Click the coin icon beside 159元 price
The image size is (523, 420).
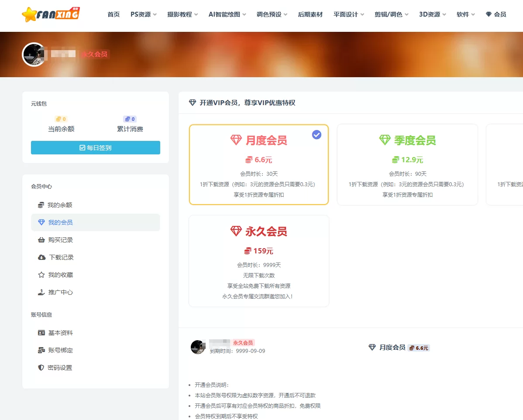tap(248, 251)
